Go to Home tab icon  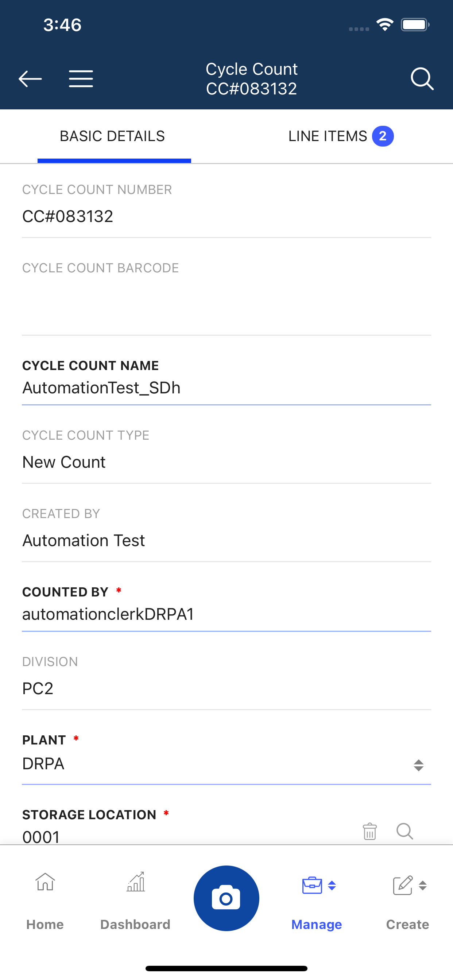point(45,882)
